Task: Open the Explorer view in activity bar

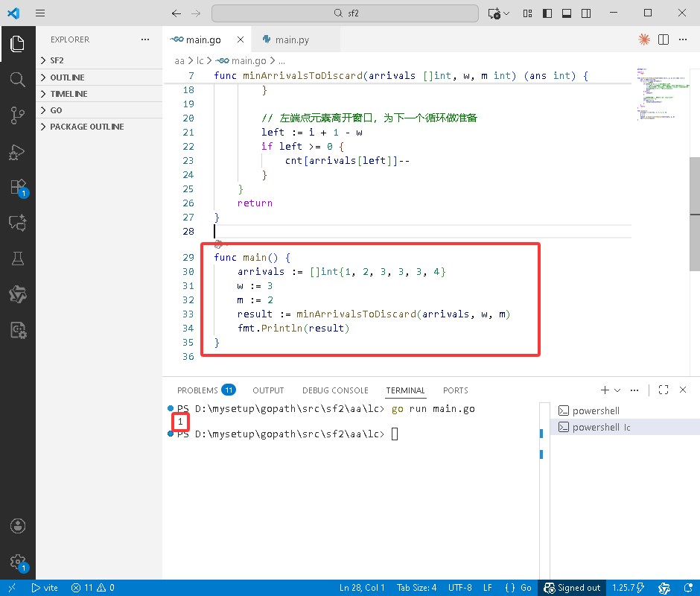Action: pyautogui.click(x=17, y=44)
